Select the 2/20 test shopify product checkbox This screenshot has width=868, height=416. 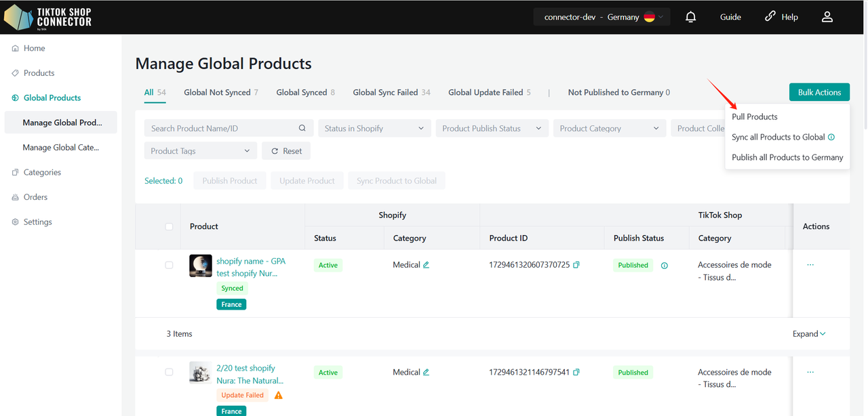(169, 372)
